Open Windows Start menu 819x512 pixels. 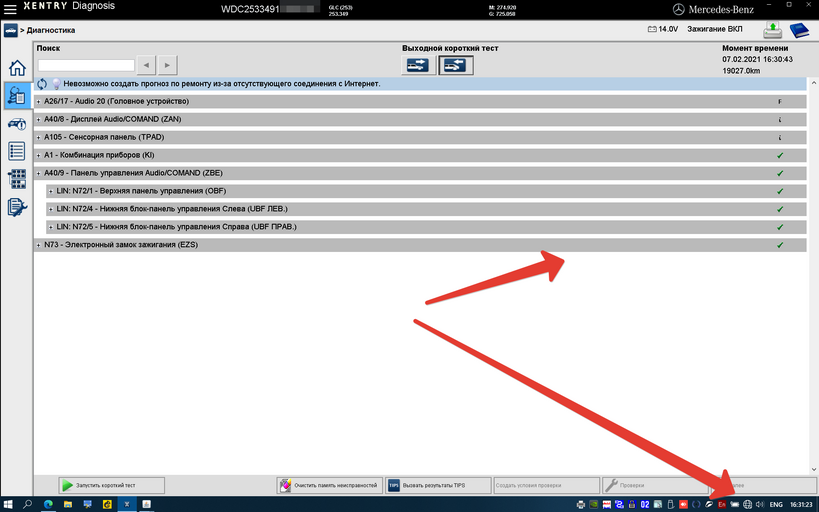click(8, 504)
